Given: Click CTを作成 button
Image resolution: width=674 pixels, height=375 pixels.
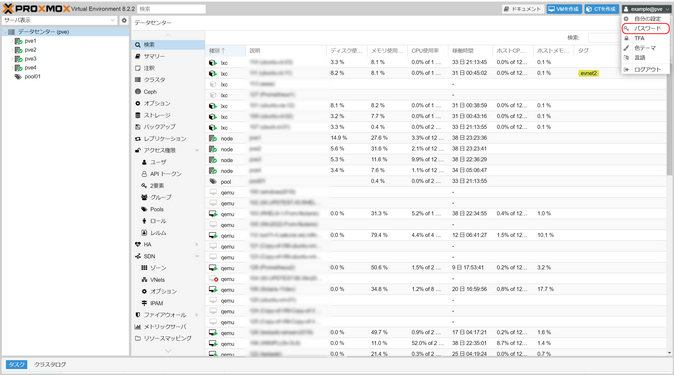Looking at the screenshot, I should pyautogui.click(x=602, y=9).
